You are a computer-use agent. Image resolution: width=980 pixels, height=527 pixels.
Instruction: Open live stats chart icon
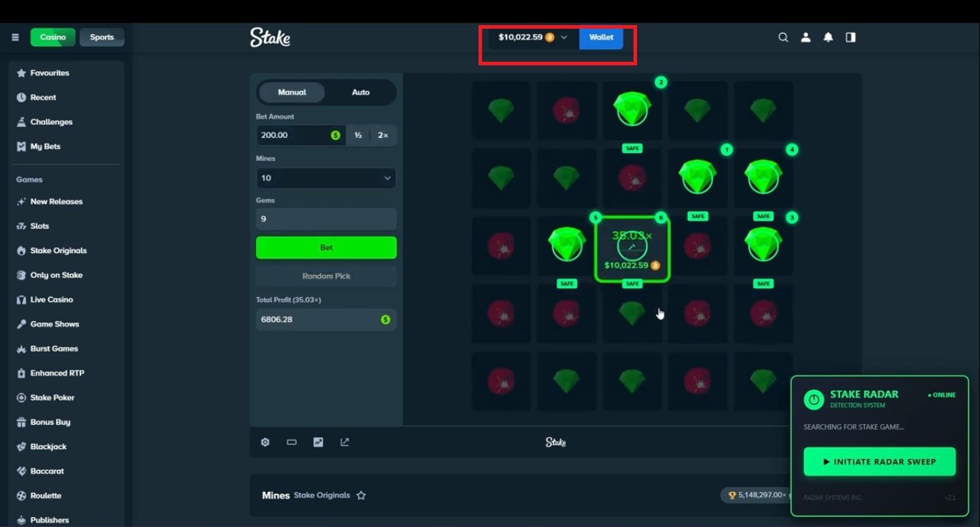(x=318, y=442)
